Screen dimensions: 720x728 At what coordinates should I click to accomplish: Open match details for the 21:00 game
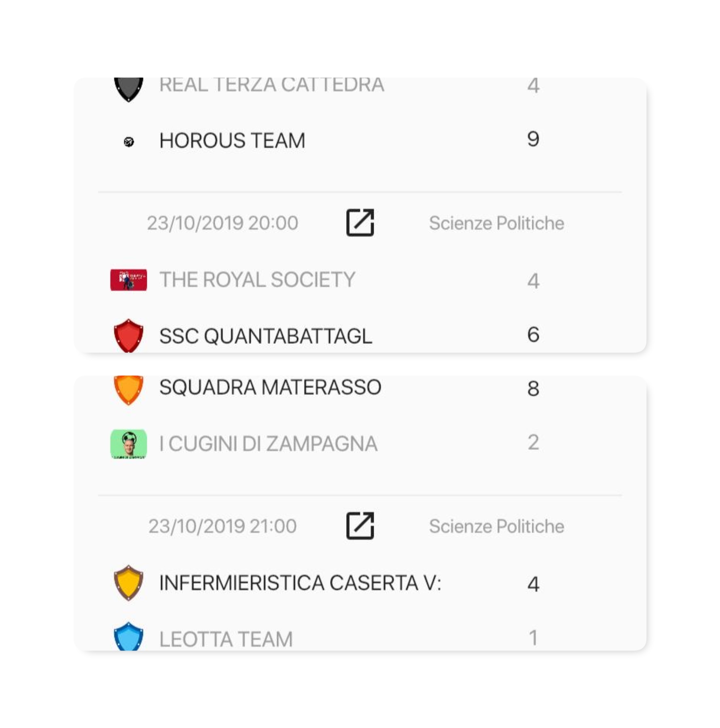click(360, 526)
